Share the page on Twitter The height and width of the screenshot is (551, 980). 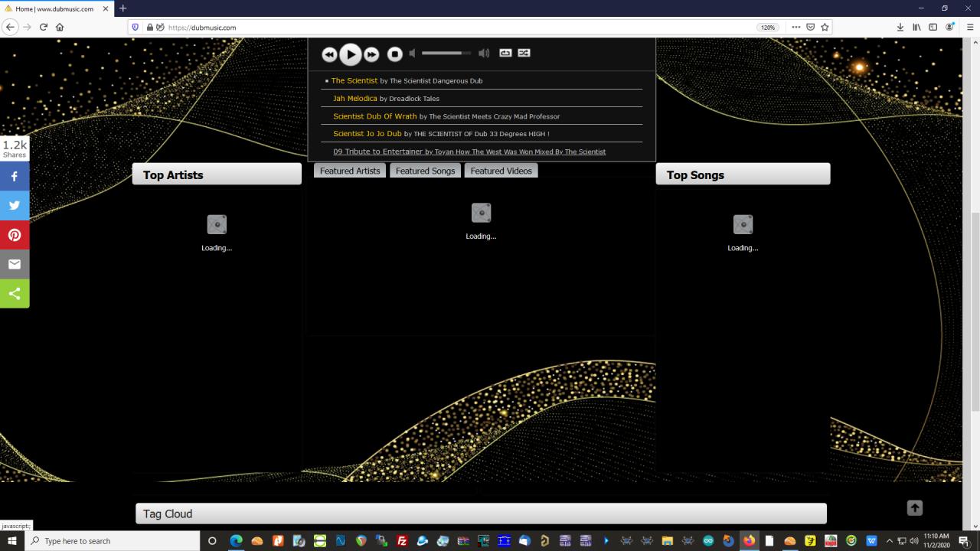tap(15, 205)
